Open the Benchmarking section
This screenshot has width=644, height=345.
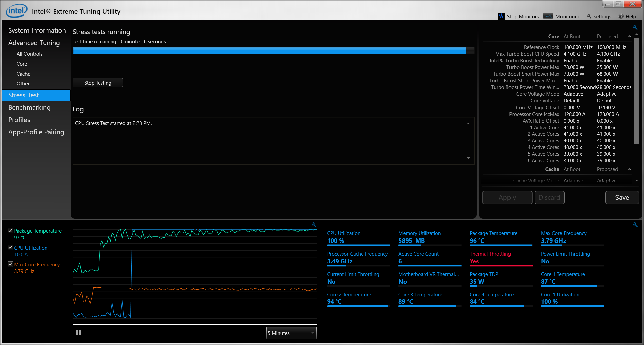29,107
